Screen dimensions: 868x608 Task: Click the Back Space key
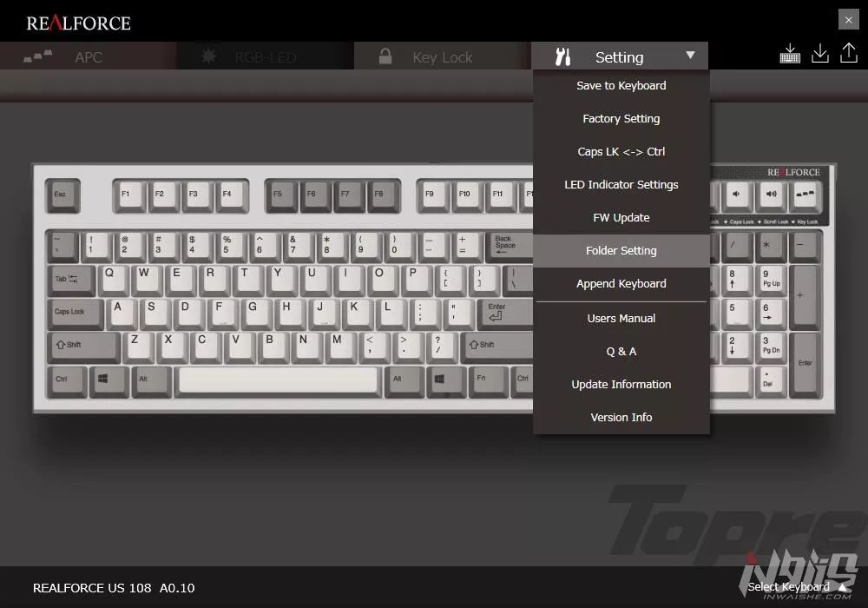click(509, 246)
